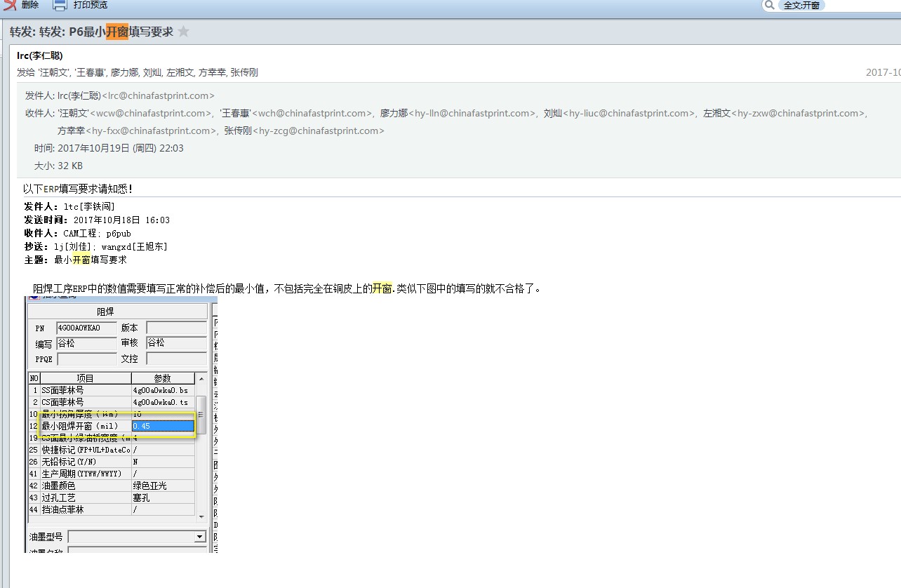Click the date 2017-10 at the right
Viewport: 901px width, 588px height.
pos(883,72)
